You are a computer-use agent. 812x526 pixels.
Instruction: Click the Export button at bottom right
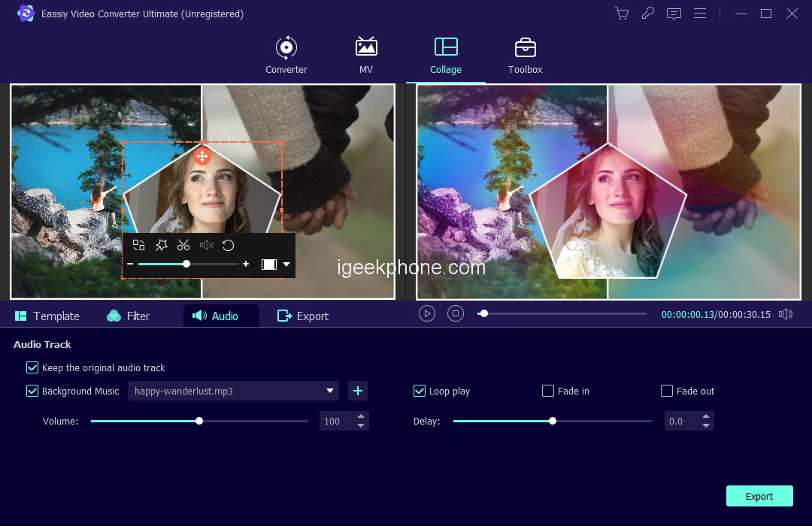(759, 496)
